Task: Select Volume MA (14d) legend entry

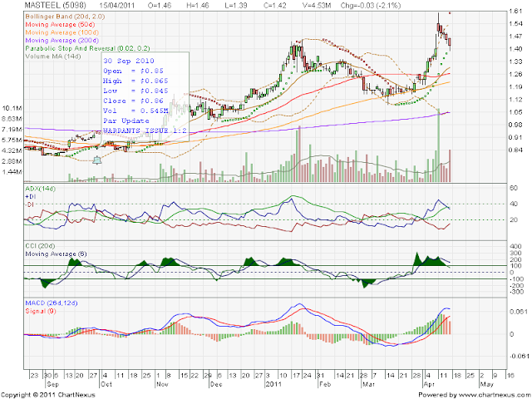Action: point(53,57)
